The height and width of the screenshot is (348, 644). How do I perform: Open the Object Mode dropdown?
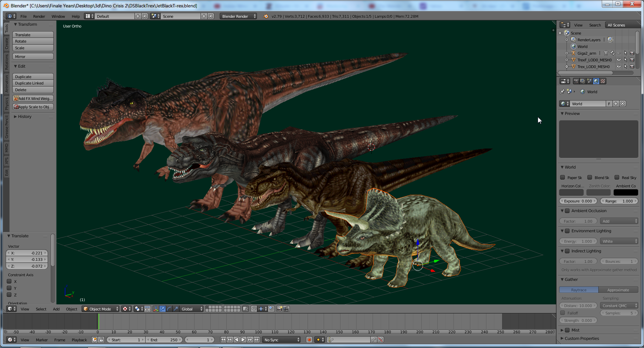click(x=101, y=309)
